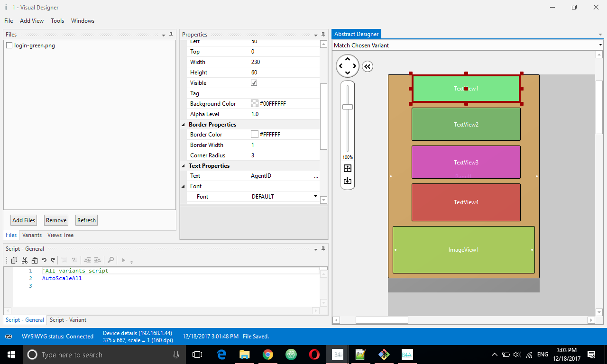Pin the Properties panel
Screen dimensions: 607x364
tap(323, 35)
